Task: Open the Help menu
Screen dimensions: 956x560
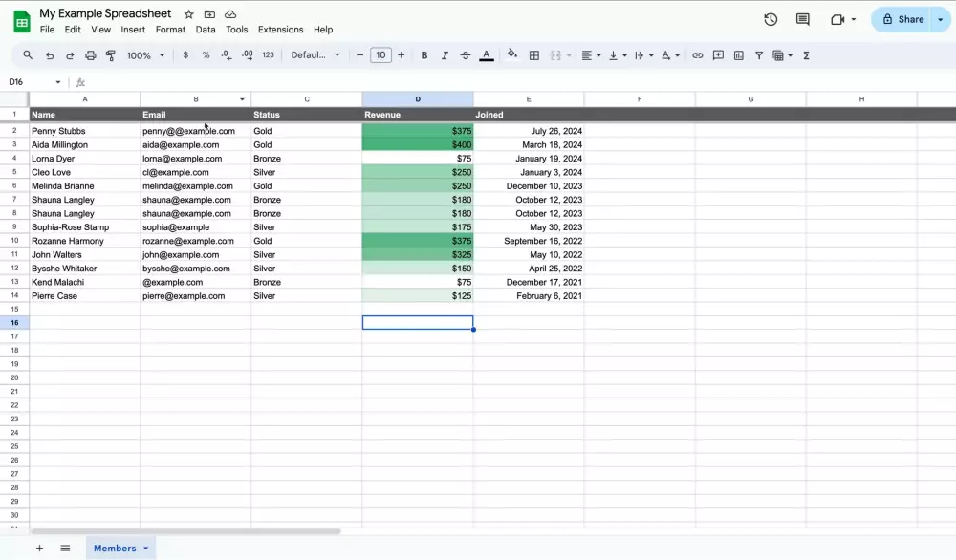Action: pyautogui.click(x=323, y=30)
